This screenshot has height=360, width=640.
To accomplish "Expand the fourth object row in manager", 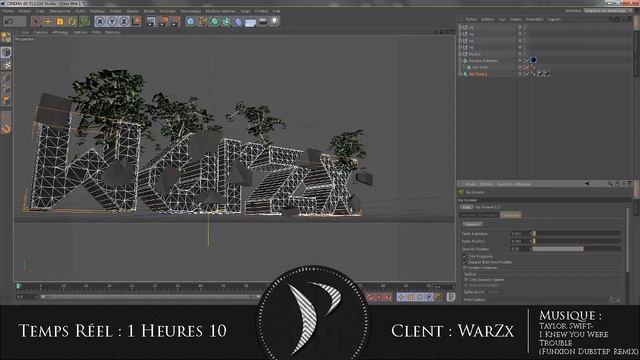I will click(460, 47).
